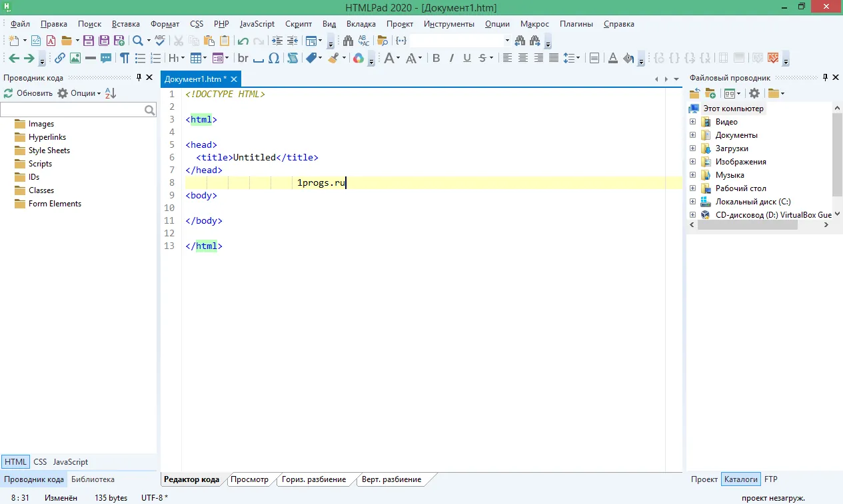Screen dimensions: 843x504
Task: Toggle the paragraph marks pilcrow button
Action: coord(124,58)
